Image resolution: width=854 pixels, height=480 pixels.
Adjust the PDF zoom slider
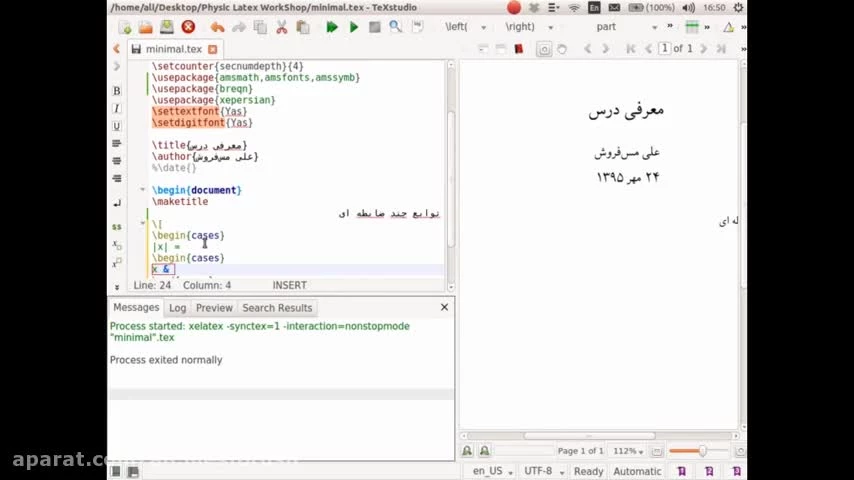702,451
